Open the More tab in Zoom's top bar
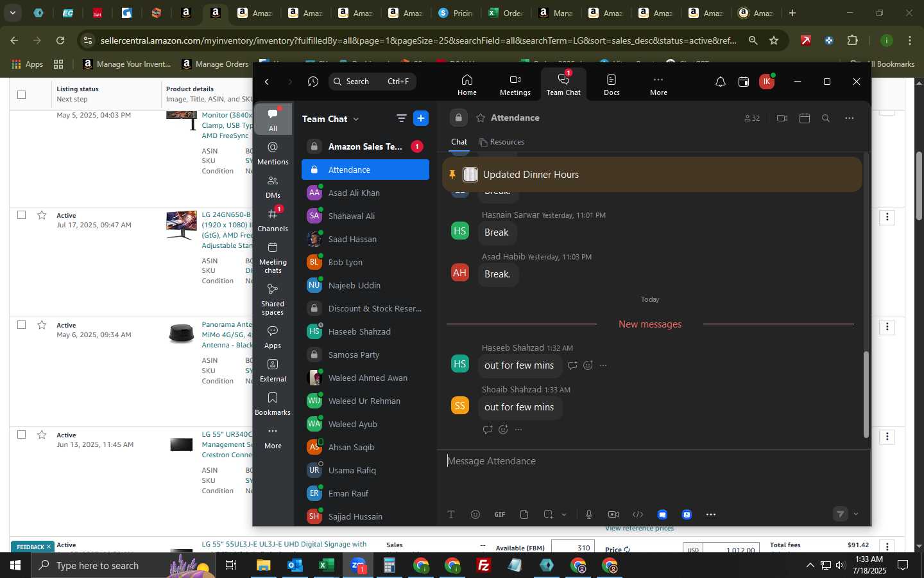Viewport: 924px width, 578px height. (658, 85)
